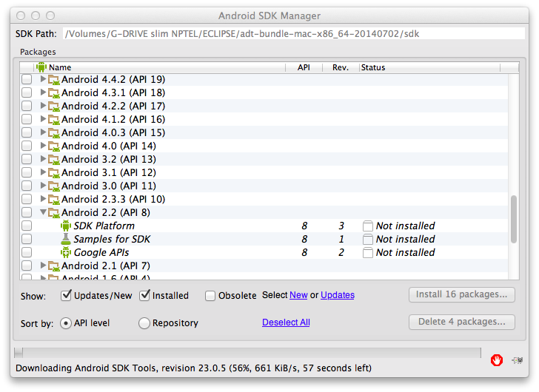Click the SDK Platform status box icon
The image size is (539, 392).
click(368, 226)
